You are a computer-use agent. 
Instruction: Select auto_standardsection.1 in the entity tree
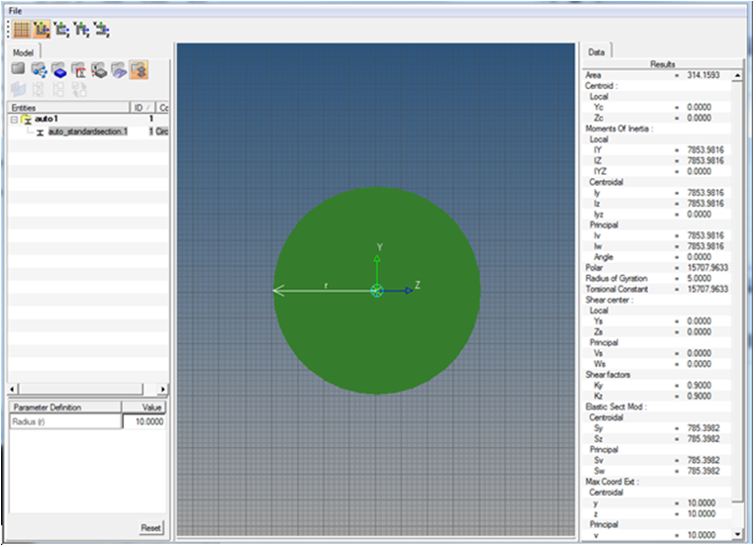(x=88, y=132)
